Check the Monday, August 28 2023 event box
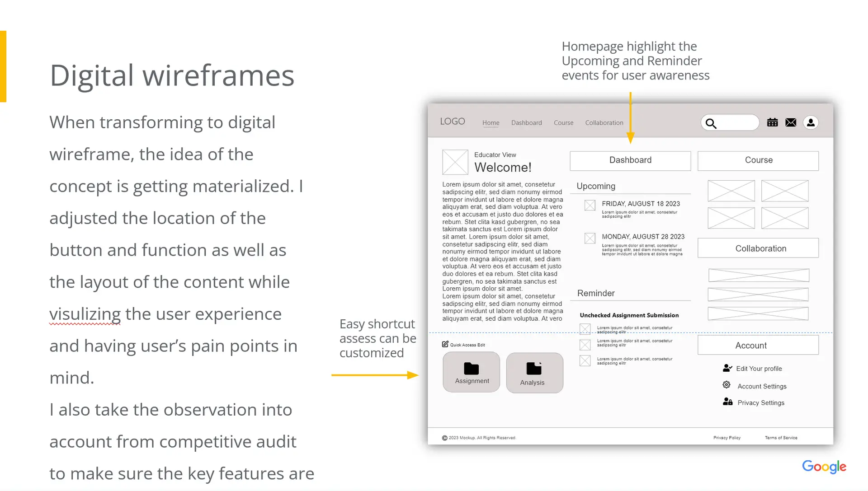 [x=590, y=238]
